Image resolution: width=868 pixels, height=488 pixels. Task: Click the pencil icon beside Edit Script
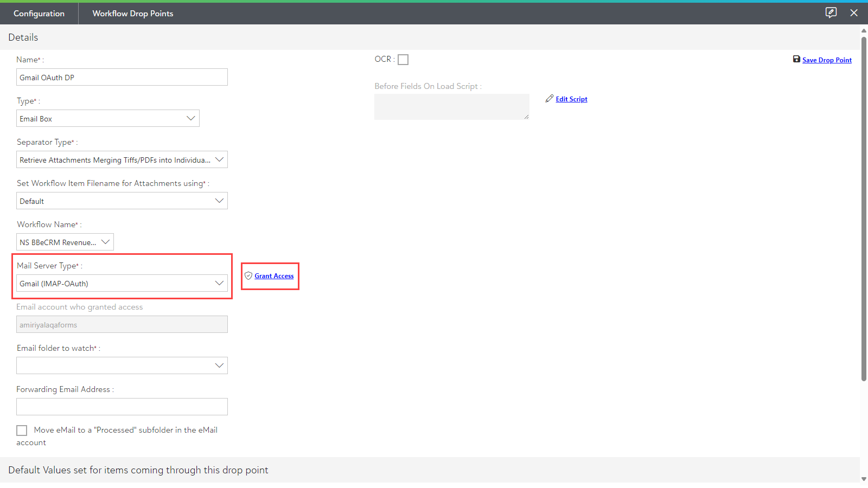coord(550,99)
